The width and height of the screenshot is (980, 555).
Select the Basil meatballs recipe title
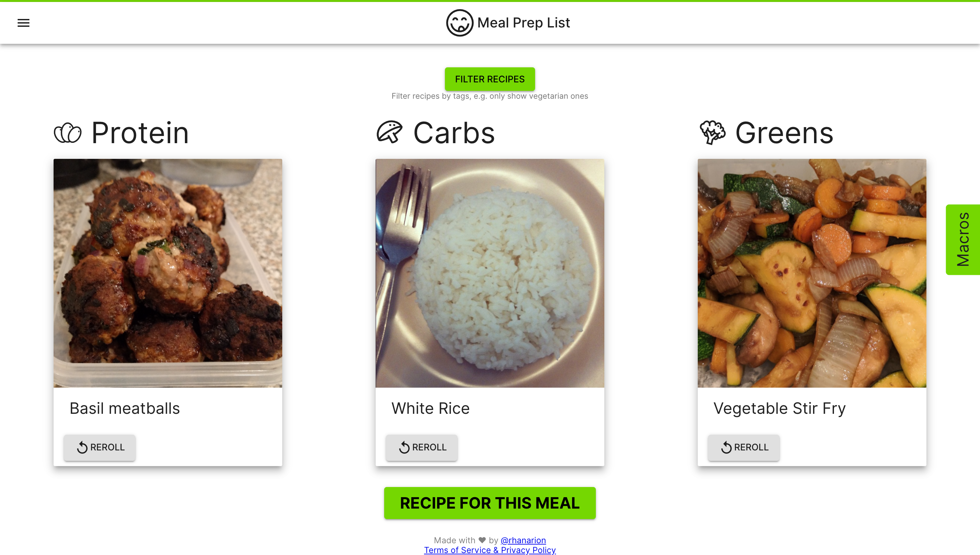124,408
